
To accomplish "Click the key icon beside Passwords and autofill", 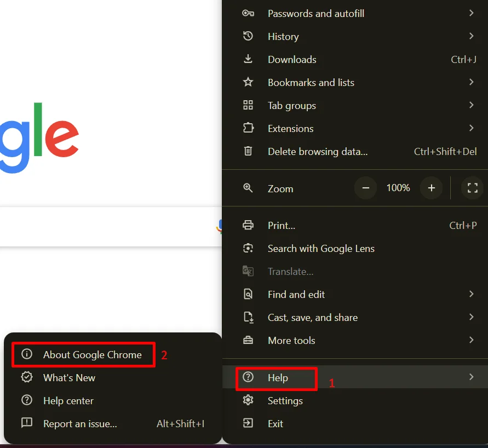I will pos(248,13).
